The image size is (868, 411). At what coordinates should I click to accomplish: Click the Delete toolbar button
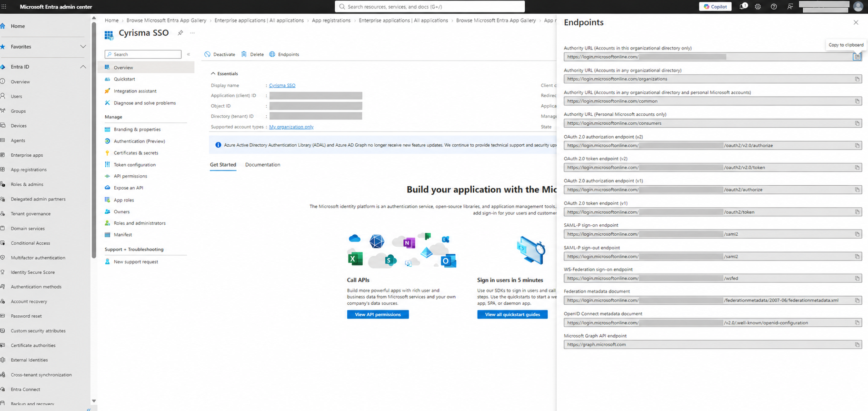click(252, 54)
